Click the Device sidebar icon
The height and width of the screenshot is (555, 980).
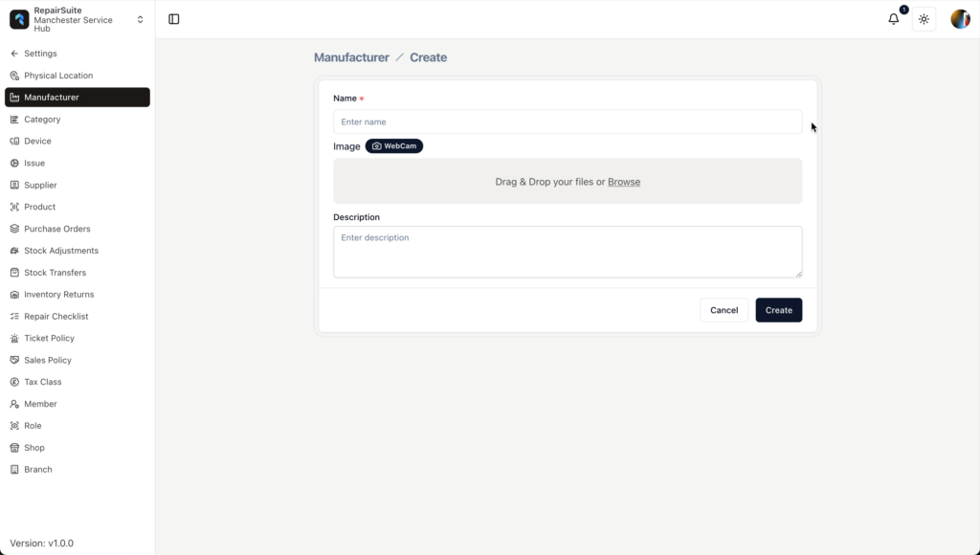tap(14, 142)
